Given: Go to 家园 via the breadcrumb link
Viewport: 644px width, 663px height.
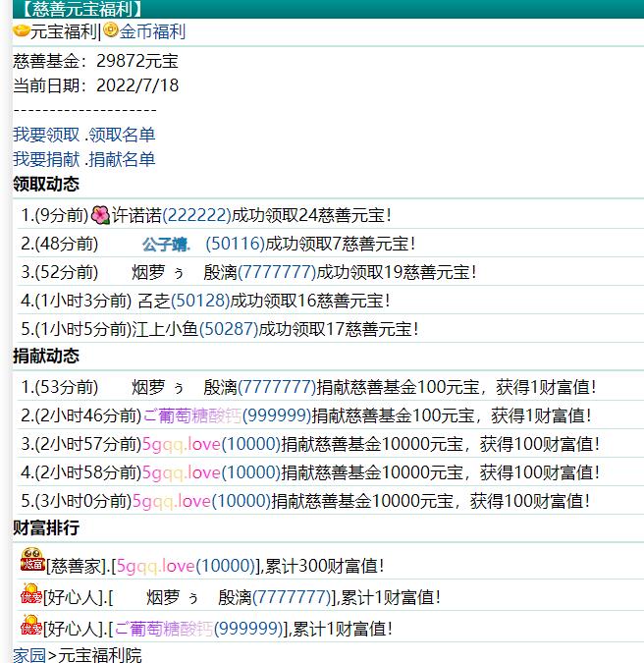Looking at the screenshot, I should tap(28, 655).
